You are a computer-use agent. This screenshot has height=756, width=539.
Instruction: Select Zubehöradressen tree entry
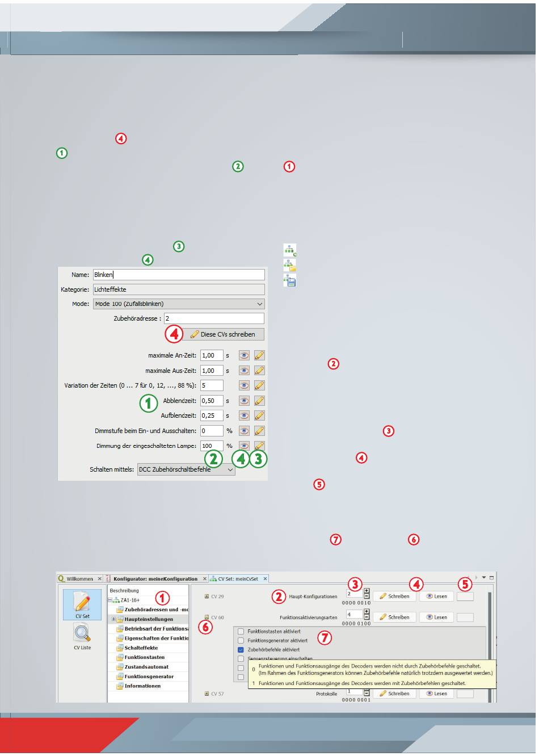point(153,610)
